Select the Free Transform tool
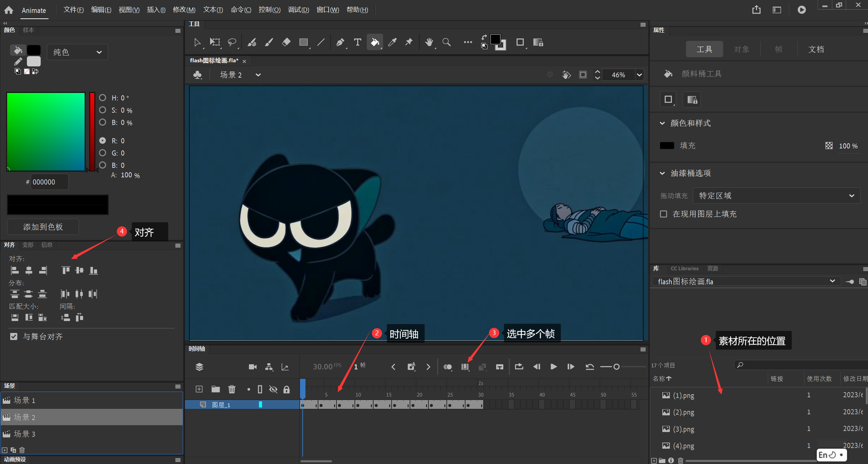 point(215,42)
